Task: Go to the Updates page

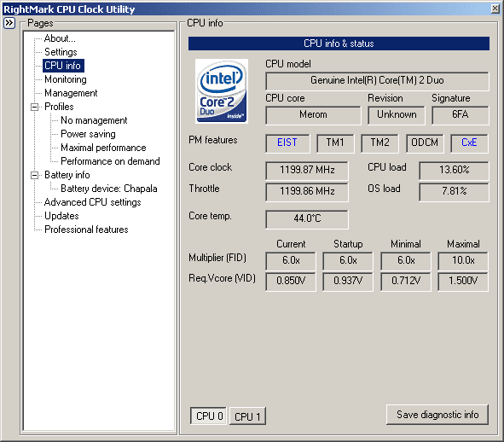Action: pos(61,216)
